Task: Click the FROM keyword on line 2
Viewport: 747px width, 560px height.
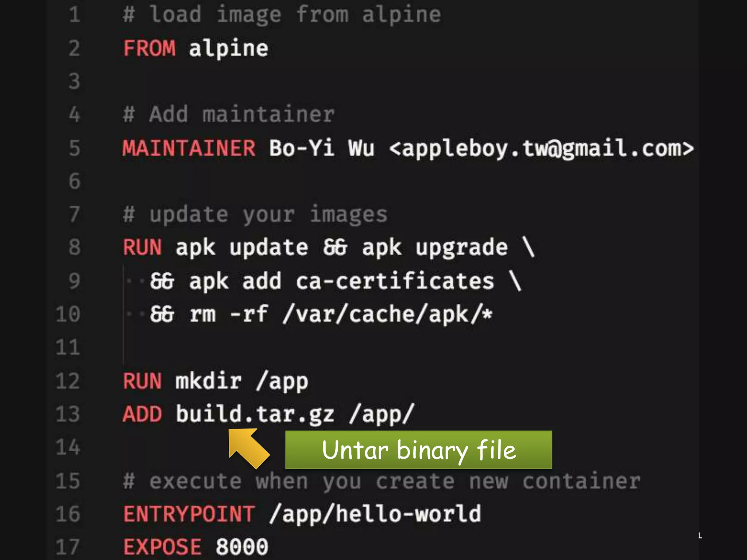Action: pos(149,48)
